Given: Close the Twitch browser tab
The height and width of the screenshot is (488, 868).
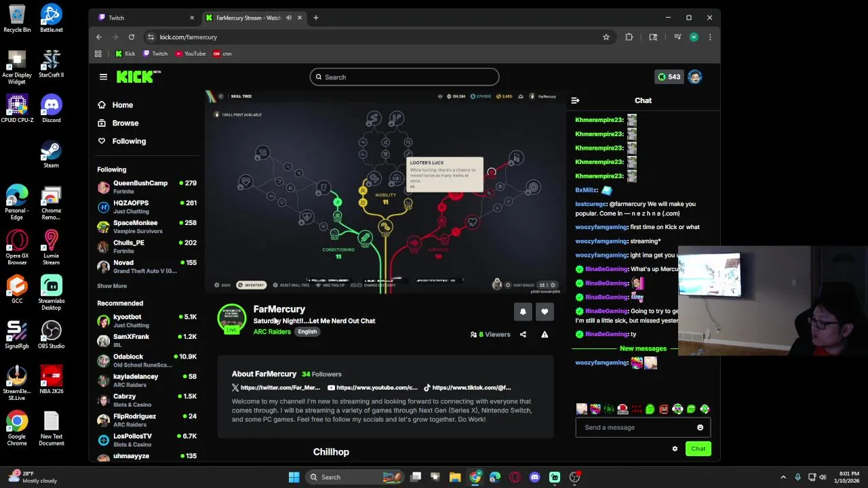Looking at the screenshot, I should [192, 18].
